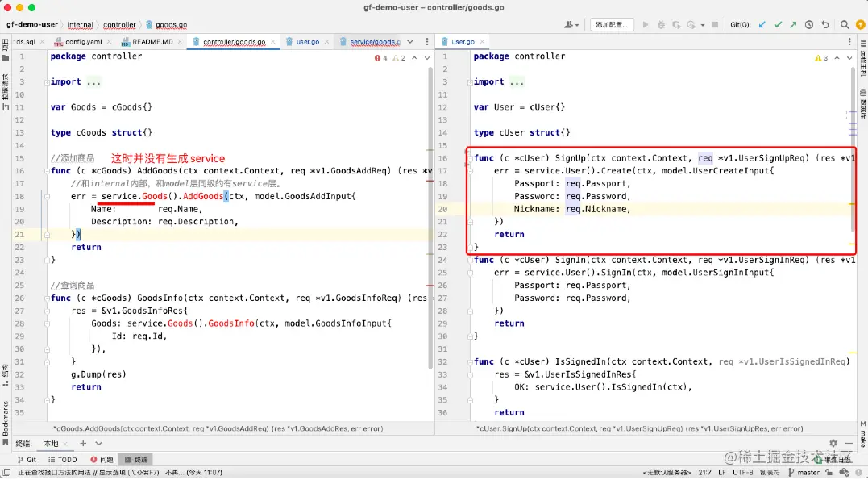
Task: Click 制表符 indent setting
Action: 769,472
